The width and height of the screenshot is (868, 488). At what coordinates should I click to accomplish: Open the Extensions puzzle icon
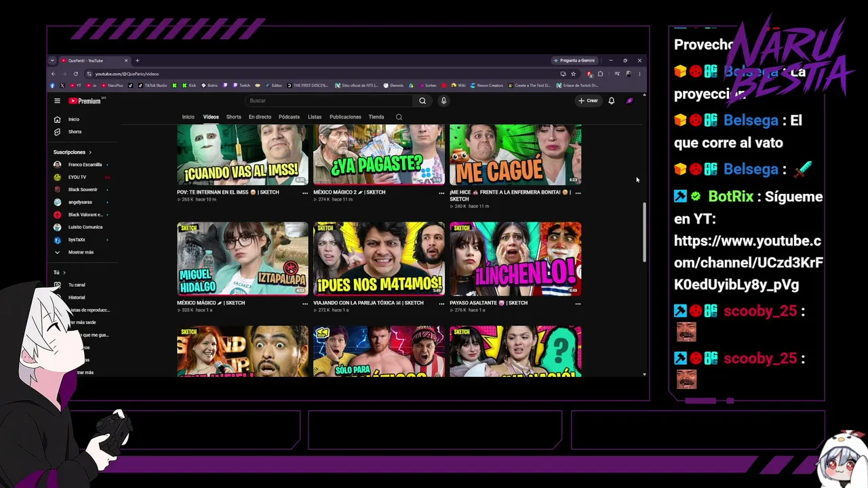pos(600,74)
